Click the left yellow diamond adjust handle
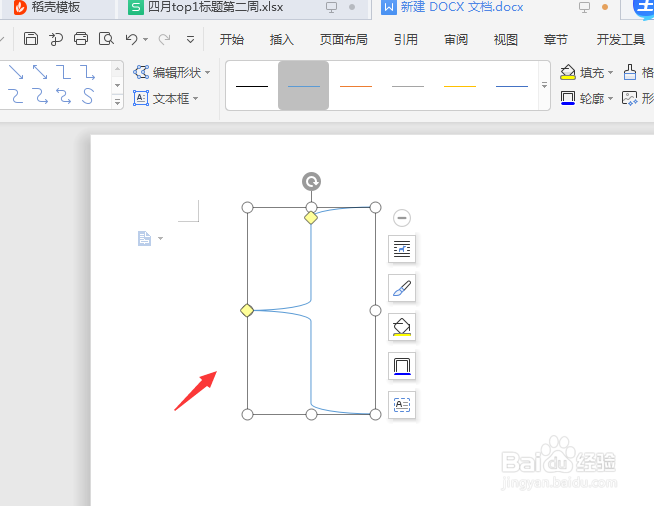The image size is (654, 506). click(x=247, y=310)
